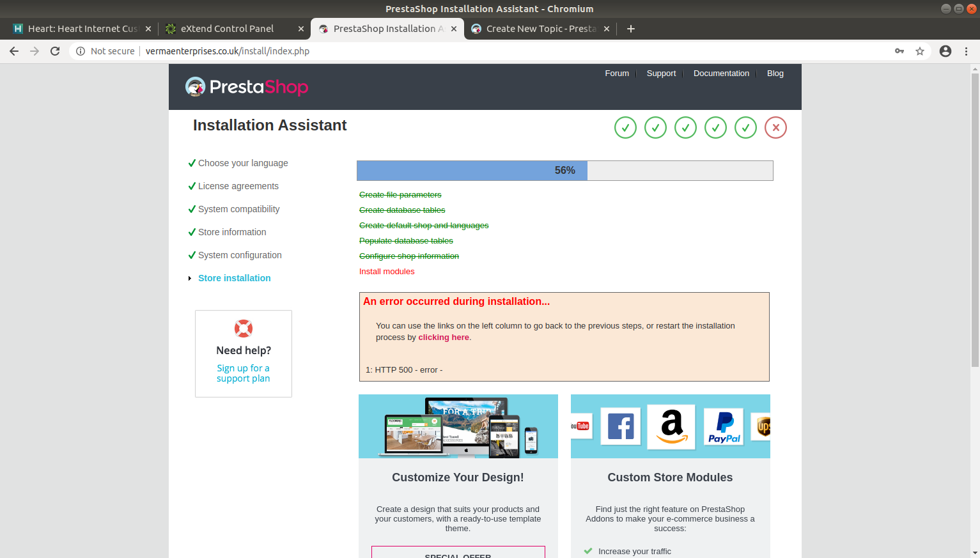The image size is (980, 558).
Task: Bookmark this page with the star icon
Action: [920, 51]
